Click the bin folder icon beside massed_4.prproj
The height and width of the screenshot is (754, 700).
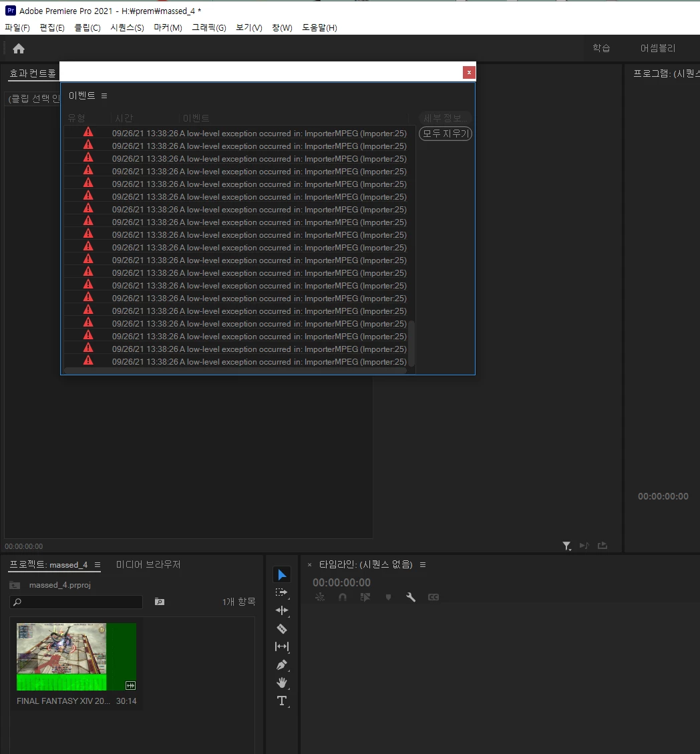click(x=15, y=585)
